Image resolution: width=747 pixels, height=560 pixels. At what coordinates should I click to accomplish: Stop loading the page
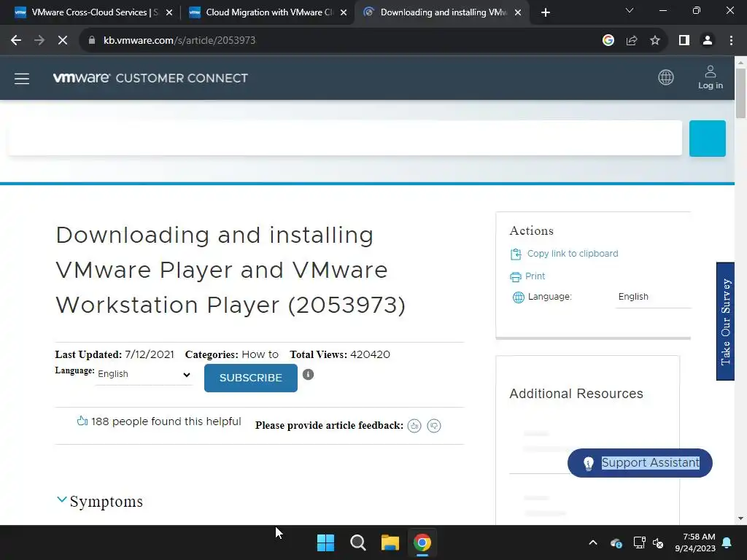point(63,41)
